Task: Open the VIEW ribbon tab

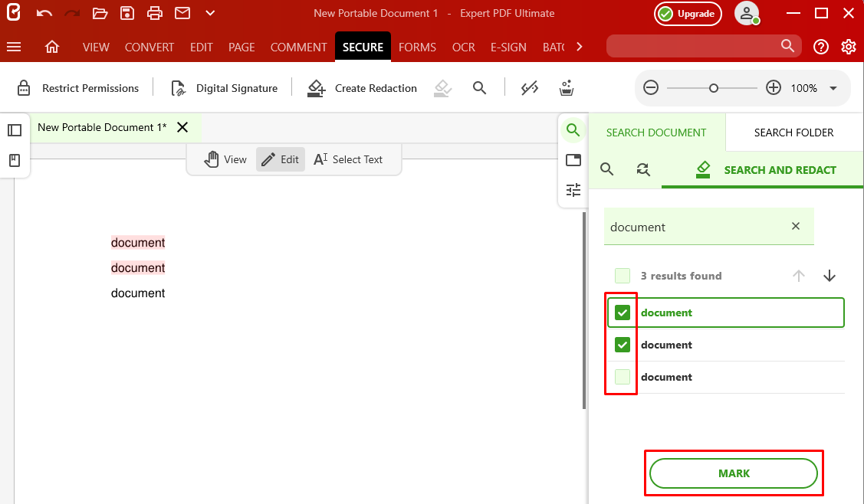Action: pos(96,47)
